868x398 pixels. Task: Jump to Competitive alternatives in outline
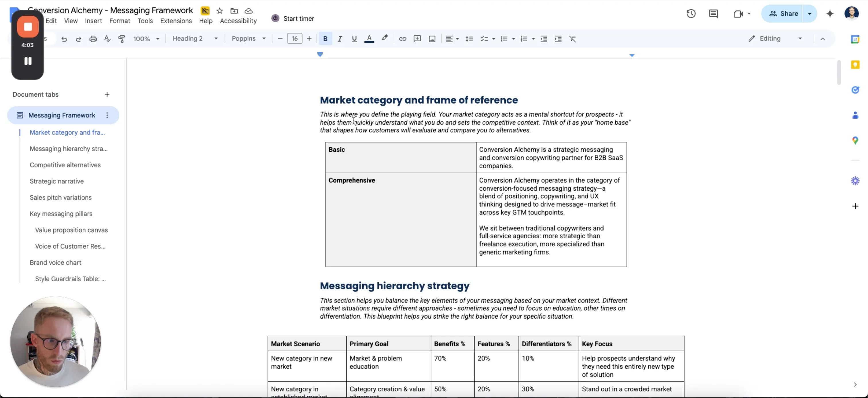[65, 165]
